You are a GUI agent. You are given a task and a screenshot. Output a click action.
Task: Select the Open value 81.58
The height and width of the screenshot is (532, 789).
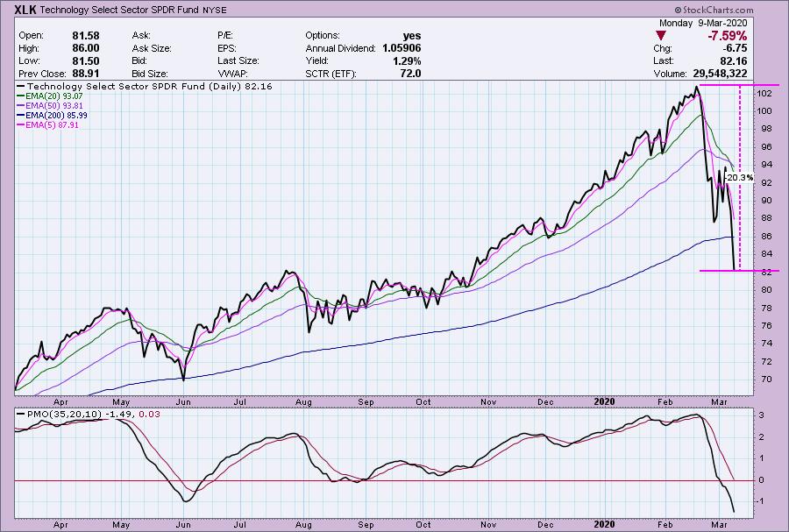(x=86, y=36)
